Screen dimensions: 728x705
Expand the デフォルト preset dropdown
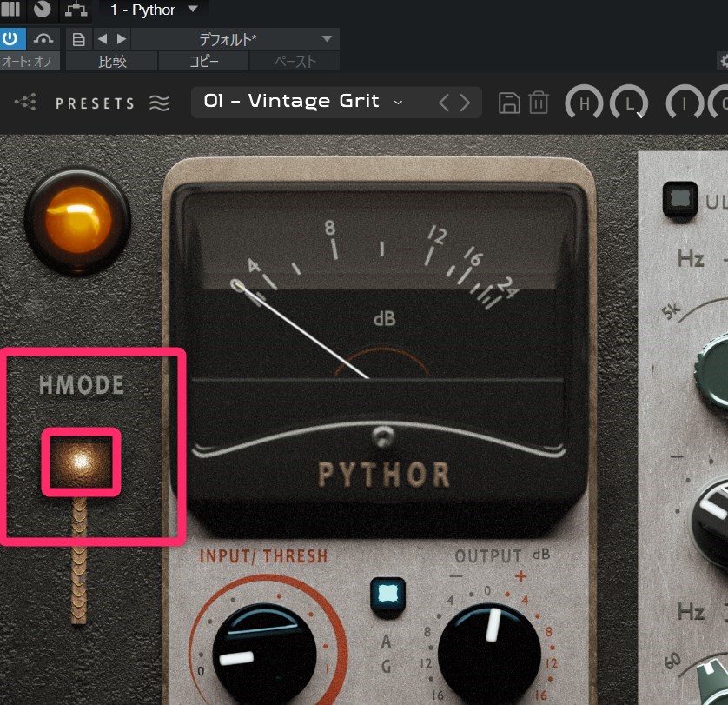[327, 38]
